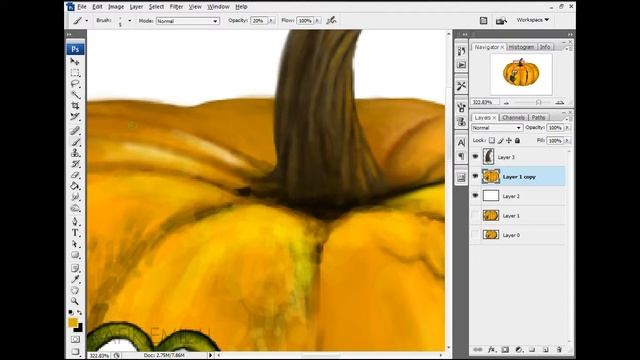Select the Path Selection tool
The height and width of the screenshot is (360, 640).
[x=75, y=244]
